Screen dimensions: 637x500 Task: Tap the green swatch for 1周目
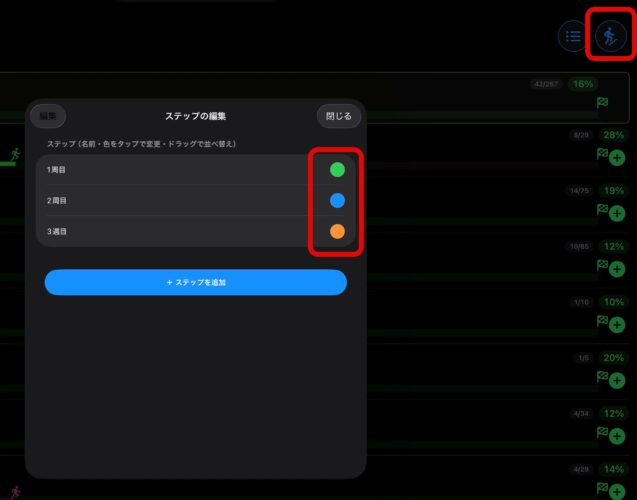(337, 169)
